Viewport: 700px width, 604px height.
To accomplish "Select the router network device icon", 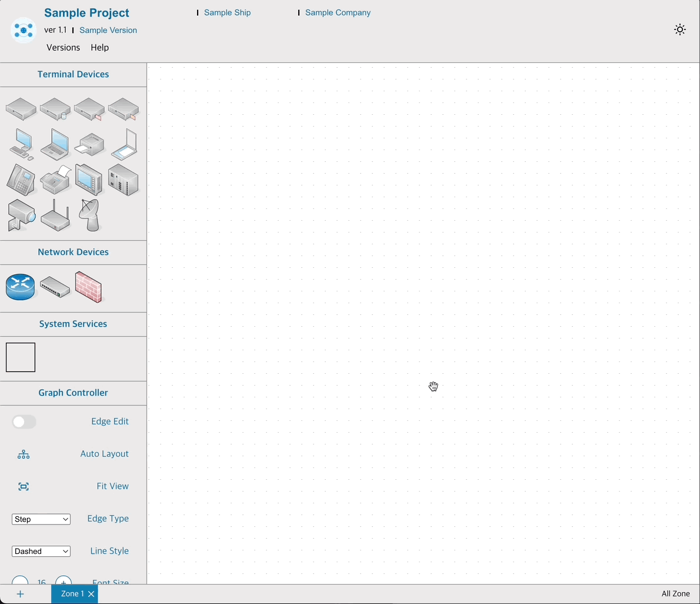I will point(21,287).
